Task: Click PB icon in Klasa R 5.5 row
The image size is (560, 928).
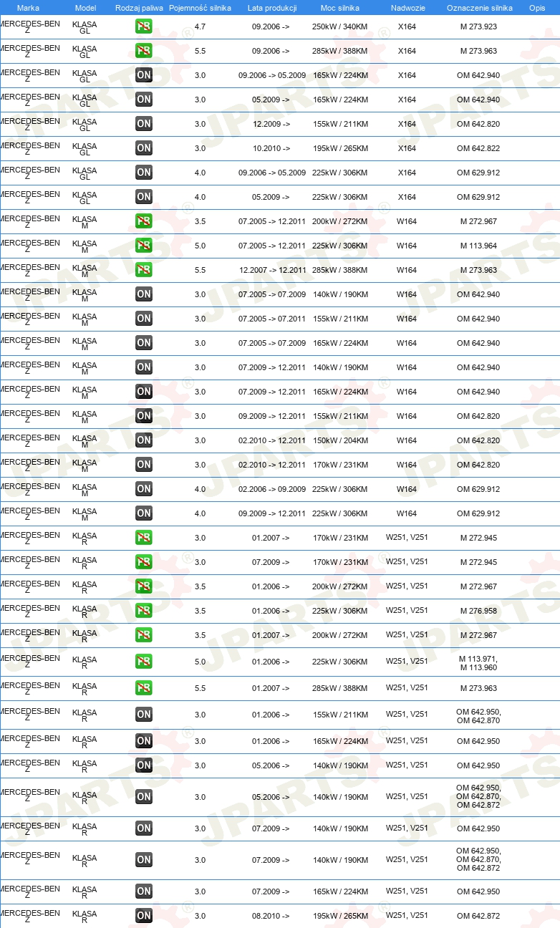Action: (x=144, y=688)
